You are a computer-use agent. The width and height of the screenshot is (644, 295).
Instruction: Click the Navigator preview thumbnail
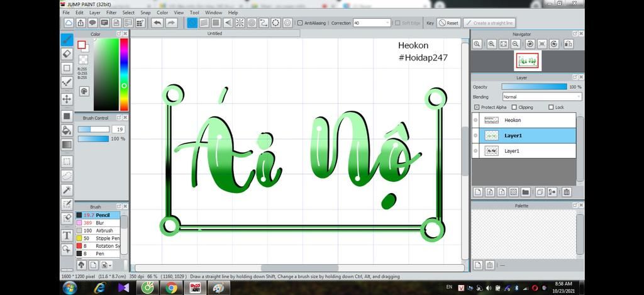click(528, 61)
